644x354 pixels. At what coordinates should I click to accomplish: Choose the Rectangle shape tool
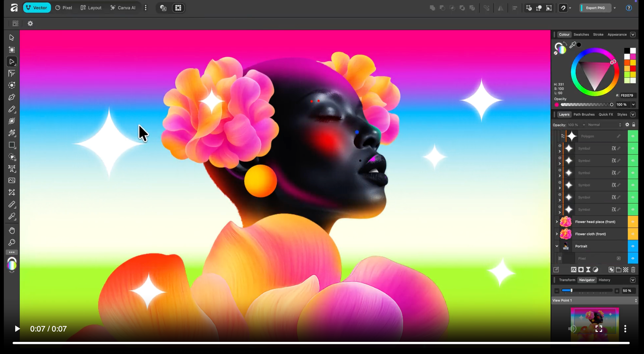pyautogui.click(x=12, y=145)
